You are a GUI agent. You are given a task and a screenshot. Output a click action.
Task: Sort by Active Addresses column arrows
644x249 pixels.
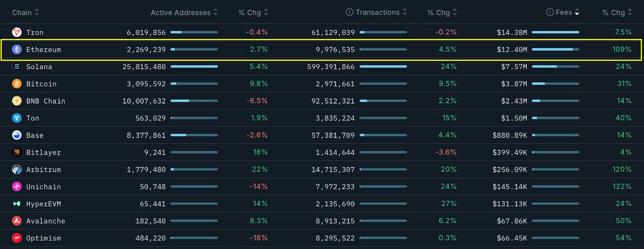[215, 12]
